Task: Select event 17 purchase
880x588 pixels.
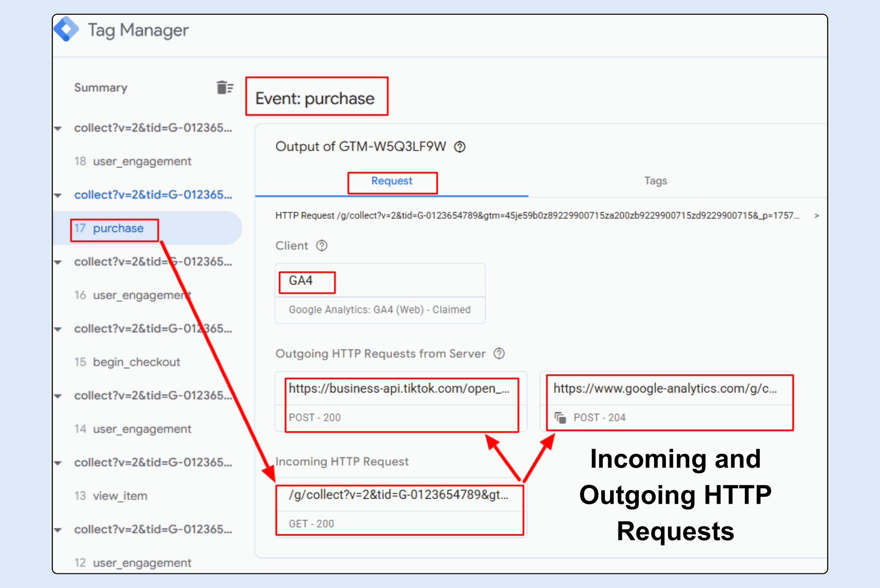Action: (x=118, y=229)
